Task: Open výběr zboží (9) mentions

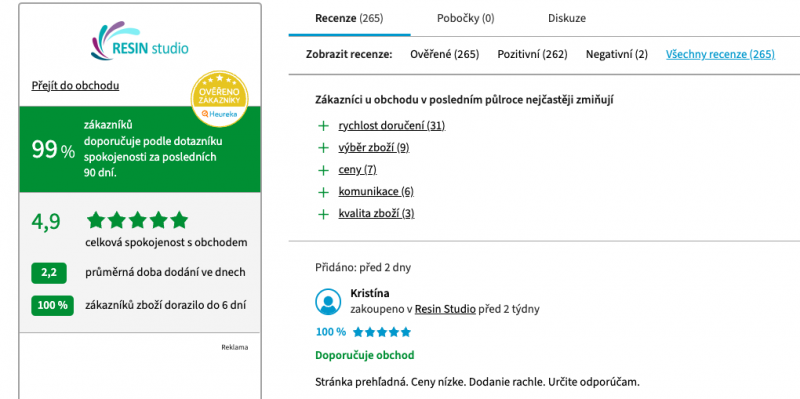Action: (373, 148)
